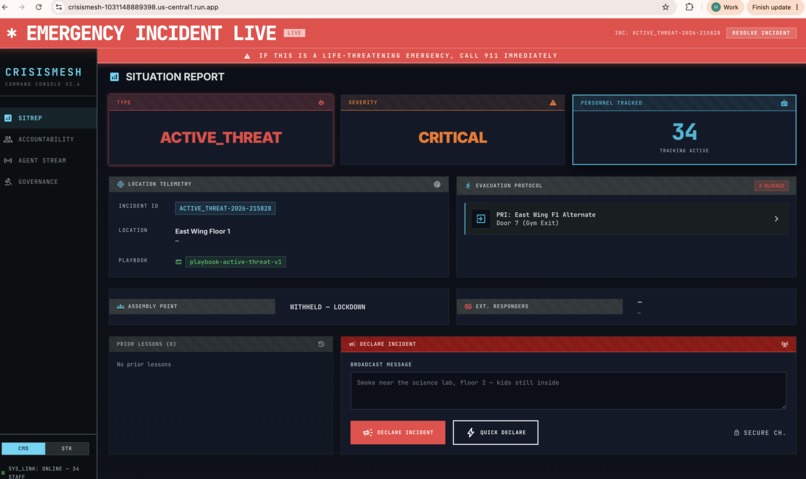Open site information icon in address bar
This screenshot has height=479, width=806.
(x=59, y=7)
